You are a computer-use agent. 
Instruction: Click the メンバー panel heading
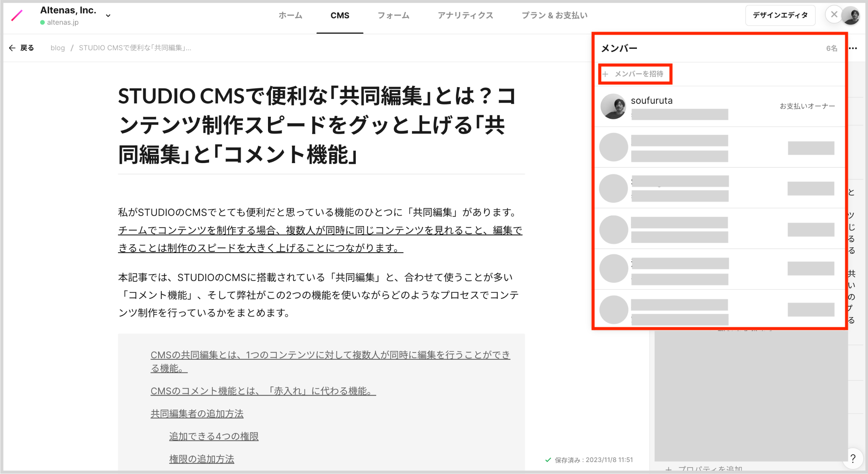tap(619, 48)
